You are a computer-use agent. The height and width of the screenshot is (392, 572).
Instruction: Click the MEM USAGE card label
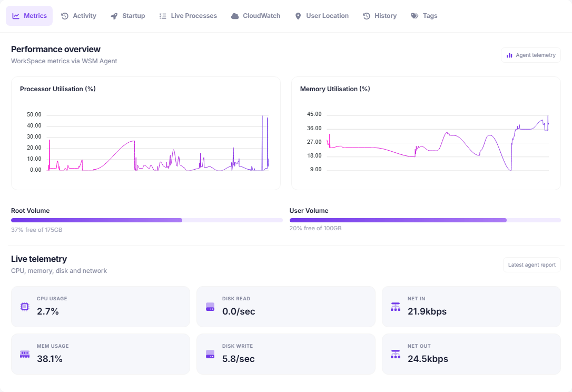coord(53,346)
